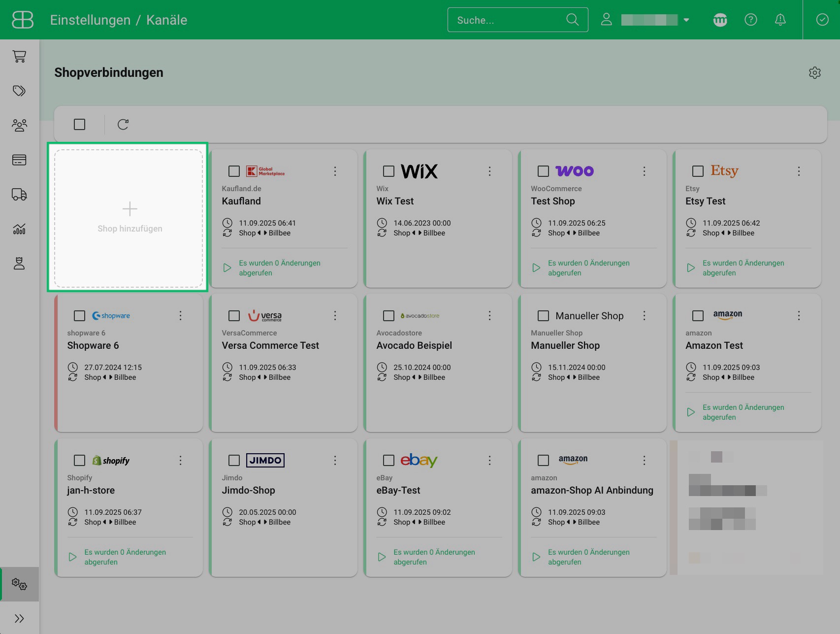Image resolution: width=840 pixels, height=634 pixels.
Task: Click the Einstellungen breadcrumb link
Action: 90,20
